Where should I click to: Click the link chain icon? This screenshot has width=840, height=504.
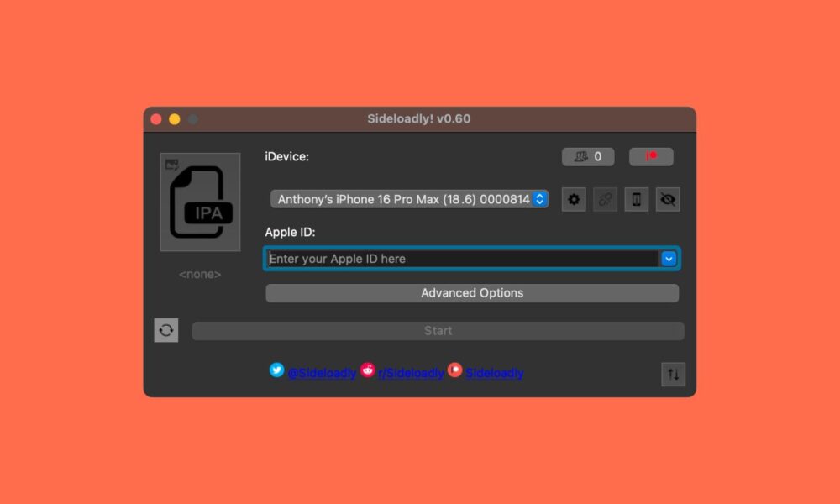pyautogui.click(x=605, y=199)
